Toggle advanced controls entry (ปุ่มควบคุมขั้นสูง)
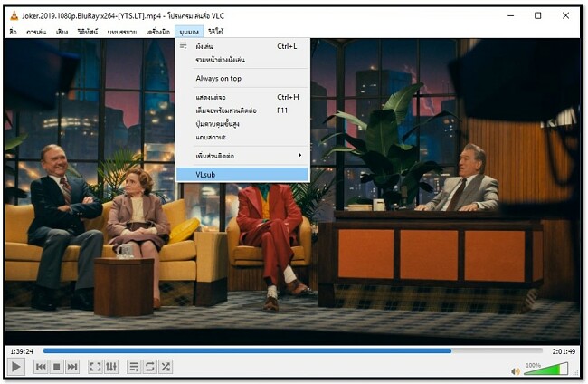Viewport: 588px width, 384px height. [242, 124]
